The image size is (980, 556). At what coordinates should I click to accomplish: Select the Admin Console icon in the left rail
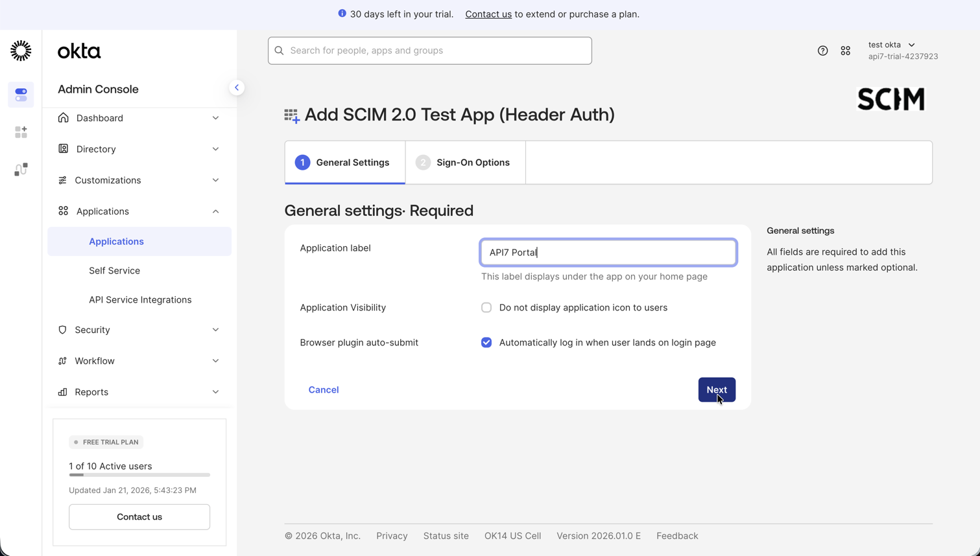pos(21,94)
